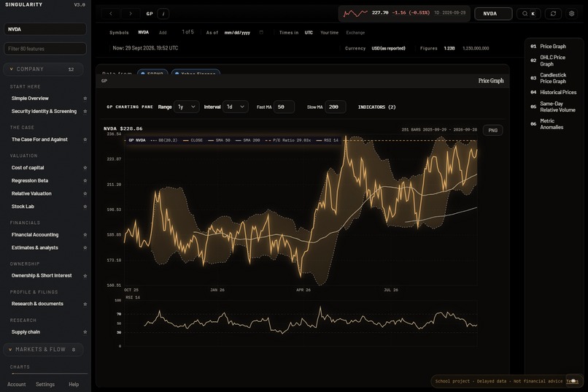Star the Estimates & analysts feature
Image resolution: width=588 pixels, height=392 pixels.
click(85, 247)
